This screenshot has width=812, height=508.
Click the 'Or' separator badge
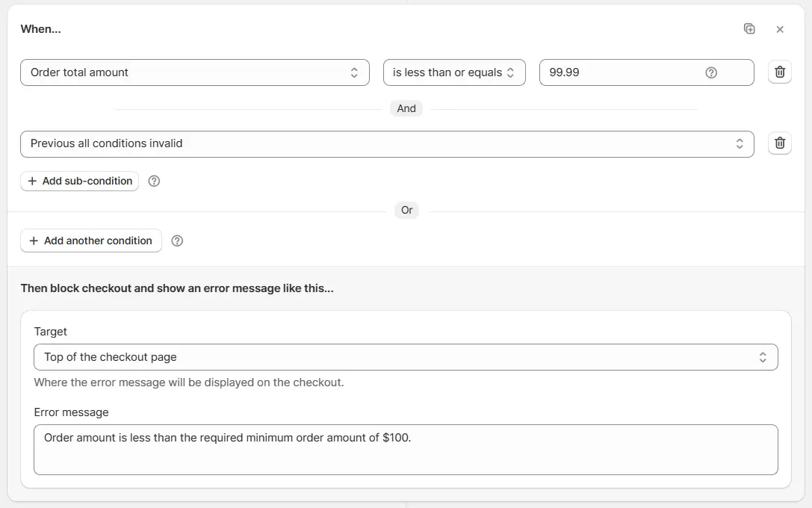click(x=406, y=210)
